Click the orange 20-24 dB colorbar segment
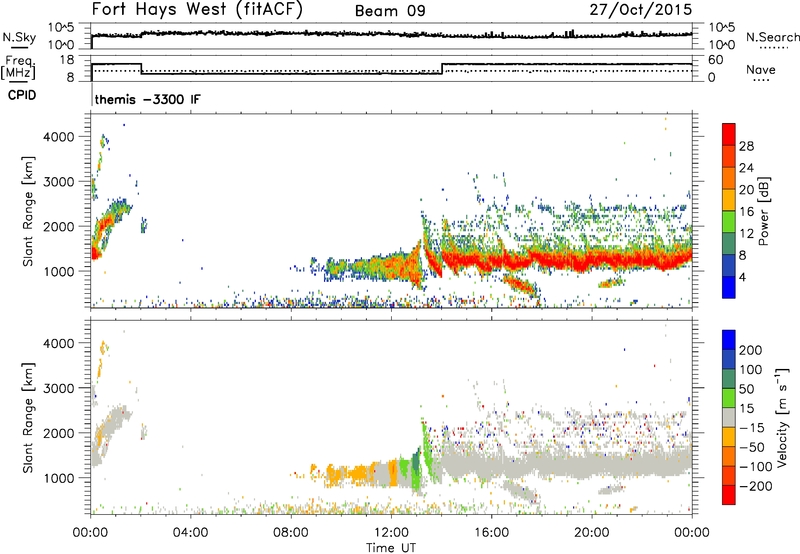This screenshot has height=554, width=800. tap(729, 178)
